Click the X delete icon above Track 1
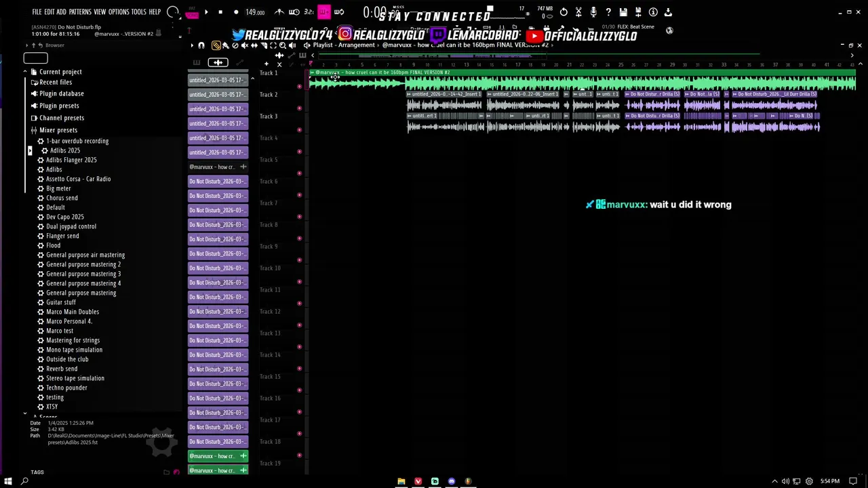 click(279, 64)
